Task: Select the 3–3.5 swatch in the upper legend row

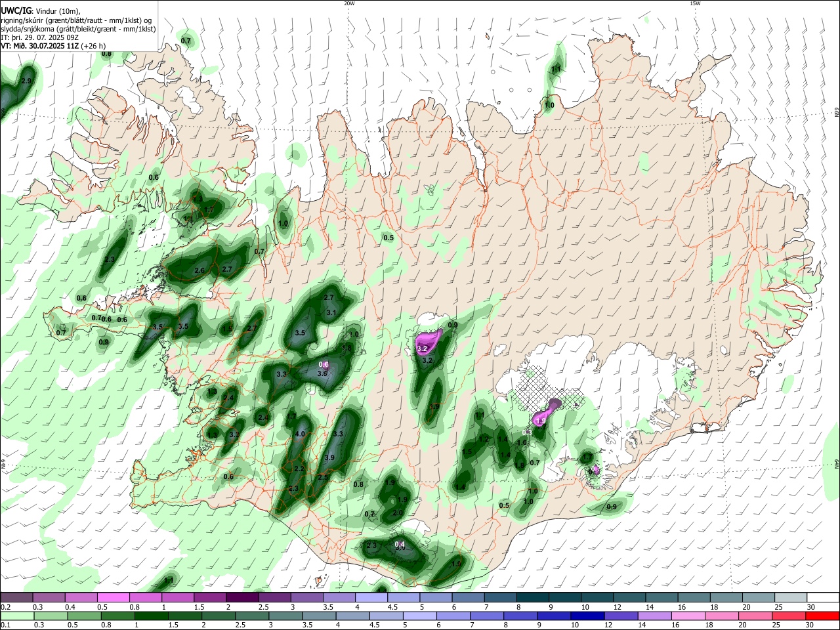Action: pyautogui.click(x=306, y=597)
